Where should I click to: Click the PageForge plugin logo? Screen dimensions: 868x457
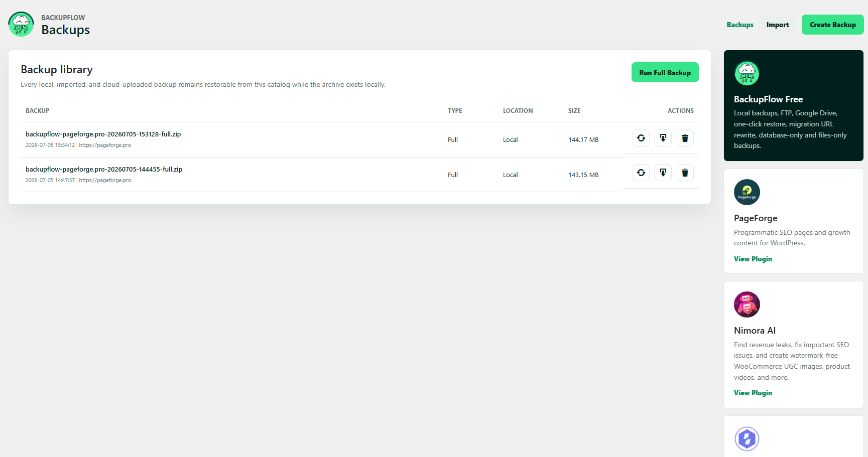pos(747,192)
